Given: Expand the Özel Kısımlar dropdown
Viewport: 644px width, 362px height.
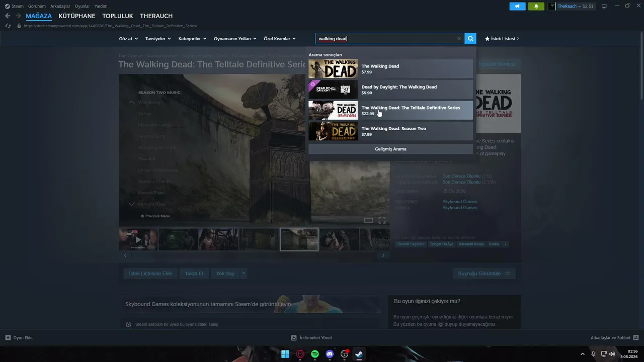Looking at the screenshot, I should (x=280, y=39).
